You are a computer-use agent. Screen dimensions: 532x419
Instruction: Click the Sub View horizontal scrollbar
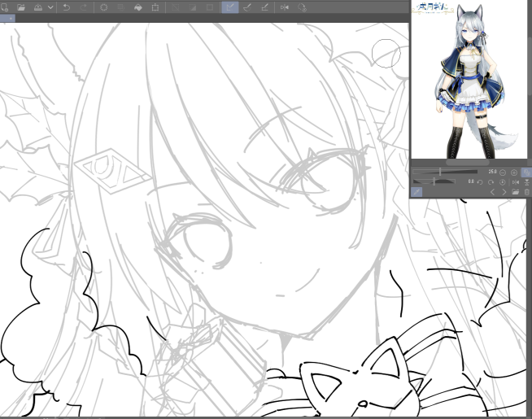coord(469,163)
